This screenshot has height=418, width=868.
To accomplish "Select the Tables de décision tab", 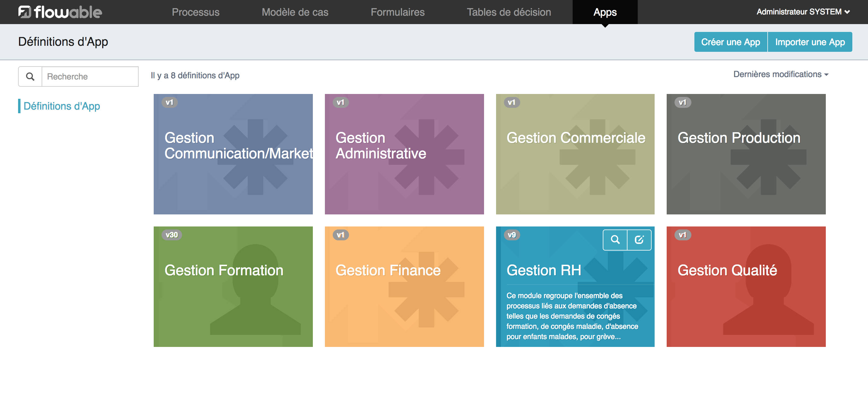I will pos(509,12).
